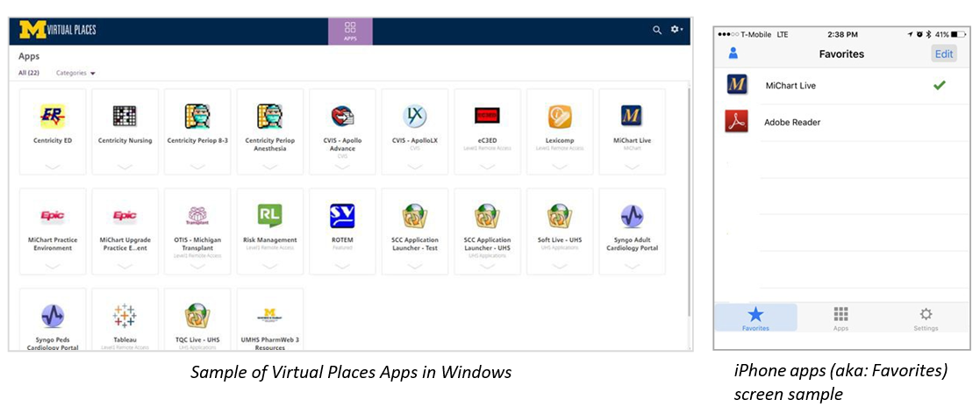The image size is (980, 414).
Task: Expand the chevron under Centricity ED tile
Action: click(x=53, y=167)
